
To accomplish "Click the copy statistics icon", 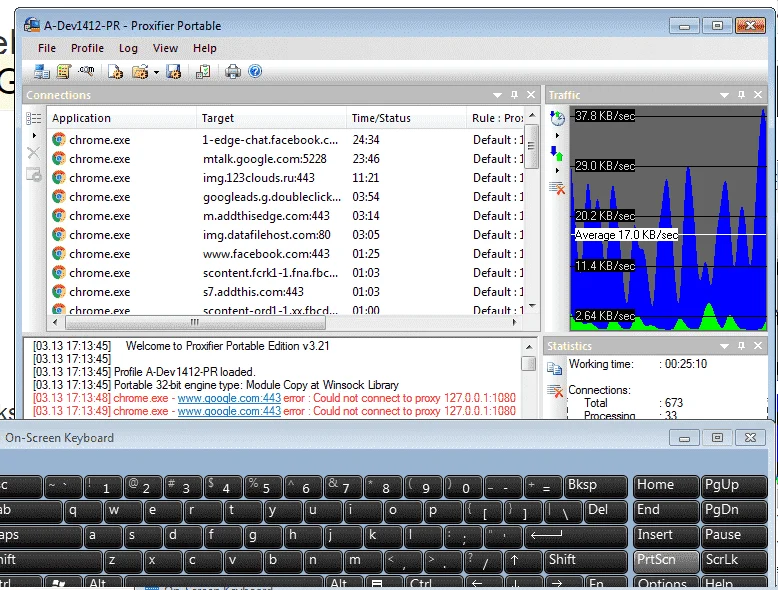I will coord(554,368).
